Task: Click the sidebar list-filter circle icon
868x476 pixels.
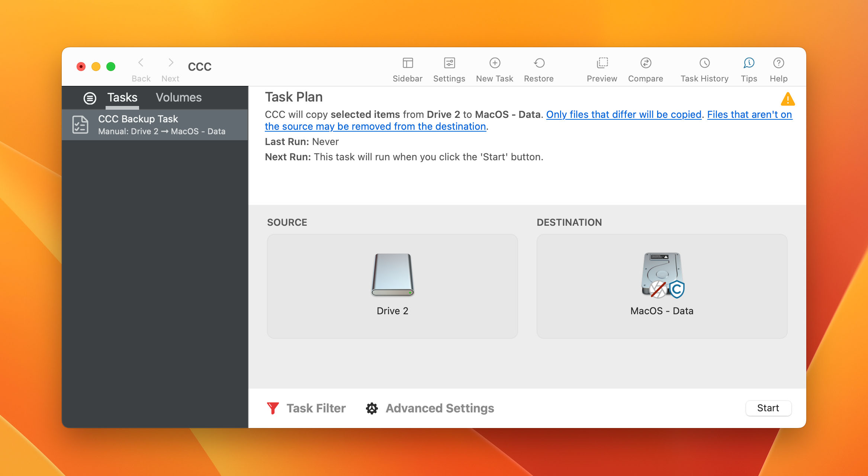Action: (90, 98)
